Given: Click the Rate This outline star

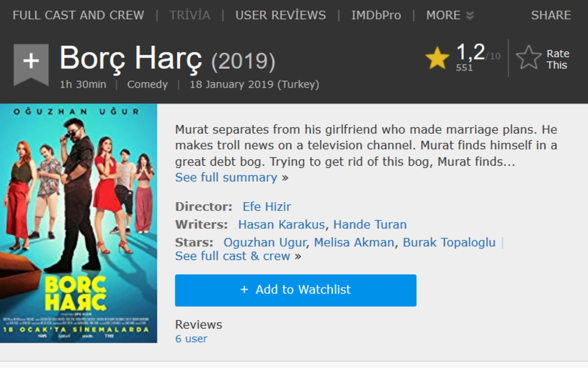Looking at the screenshot, I should pyautogui.click(x=529, y=58).
